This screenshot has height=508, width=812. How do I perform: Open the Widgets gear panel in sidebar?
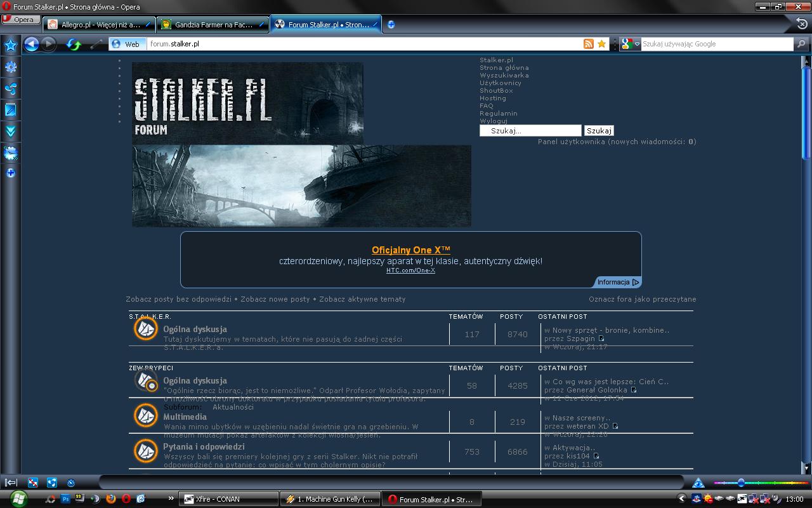tap(11, 67)
